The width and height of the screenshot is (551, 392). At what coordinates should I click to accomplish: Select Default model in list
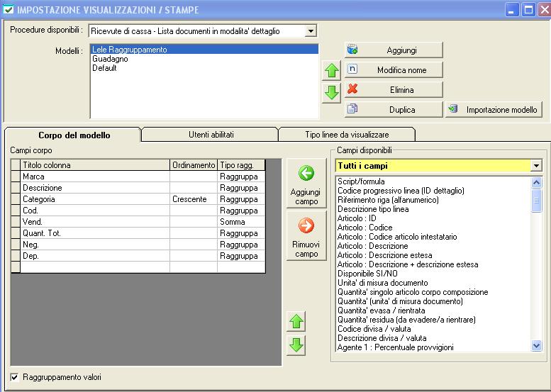click(x=204, y=68)
